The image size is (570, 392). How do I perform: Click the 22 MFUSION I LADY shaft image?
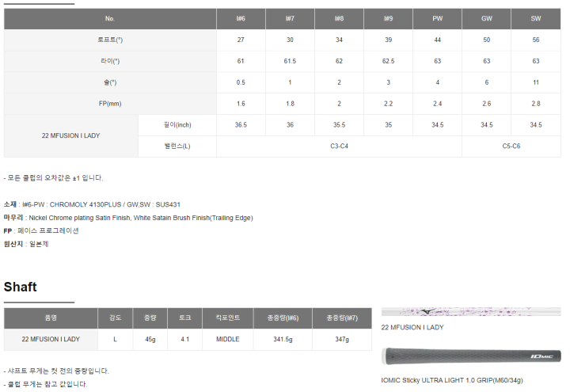pos(471,312)
